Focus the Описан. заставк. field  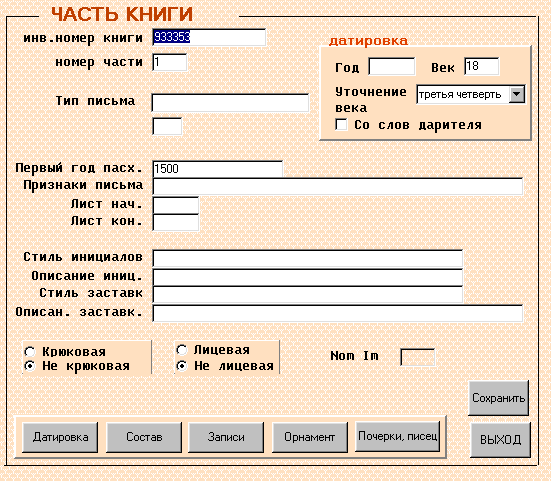(338, 313)
